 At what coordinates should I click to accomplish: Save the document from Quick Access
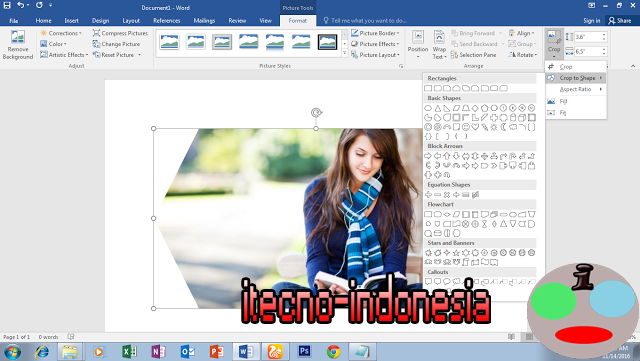[7, 5]
